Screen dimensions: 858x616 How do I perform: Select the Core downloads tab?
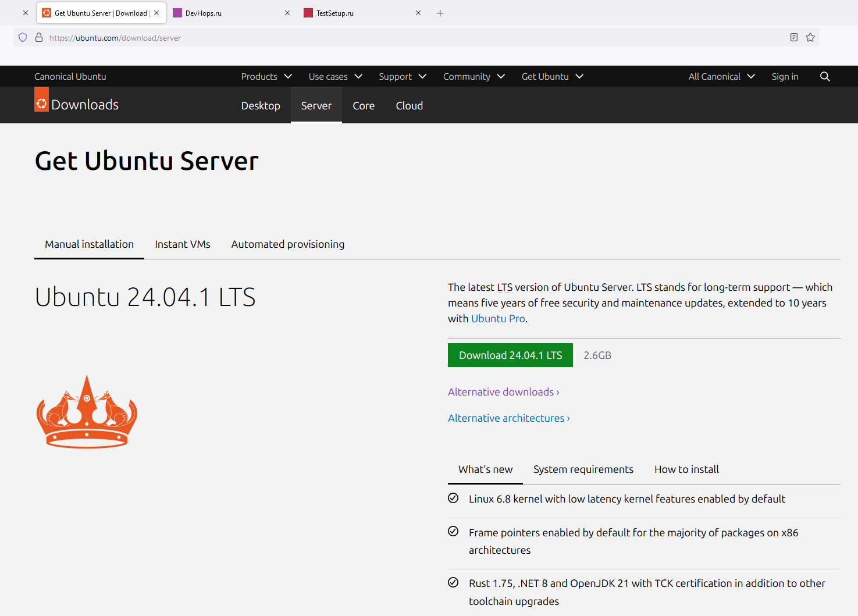pyautogui.click(x=364, y=105)
